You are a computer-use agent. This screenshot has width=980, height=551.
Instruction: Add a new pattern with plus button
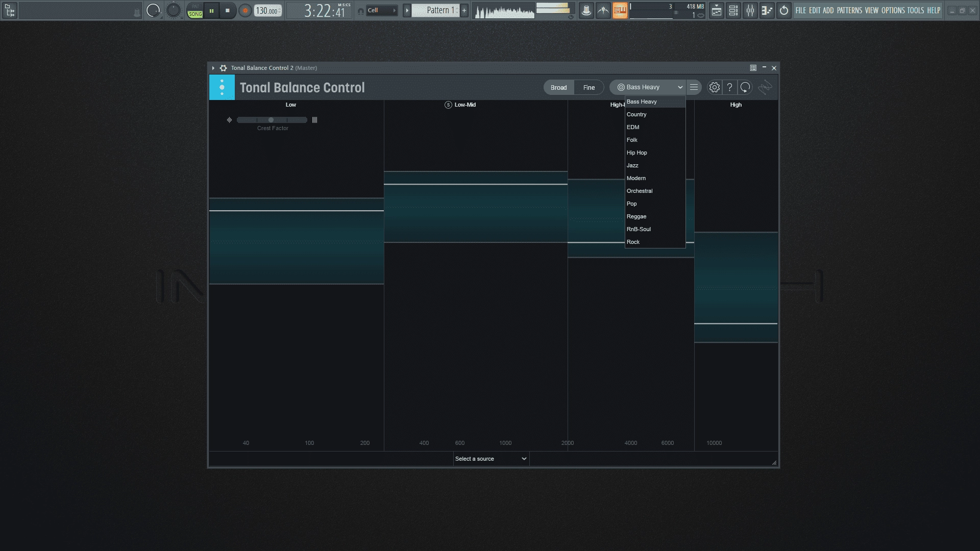pyautogui.click(x=464, y=10)
